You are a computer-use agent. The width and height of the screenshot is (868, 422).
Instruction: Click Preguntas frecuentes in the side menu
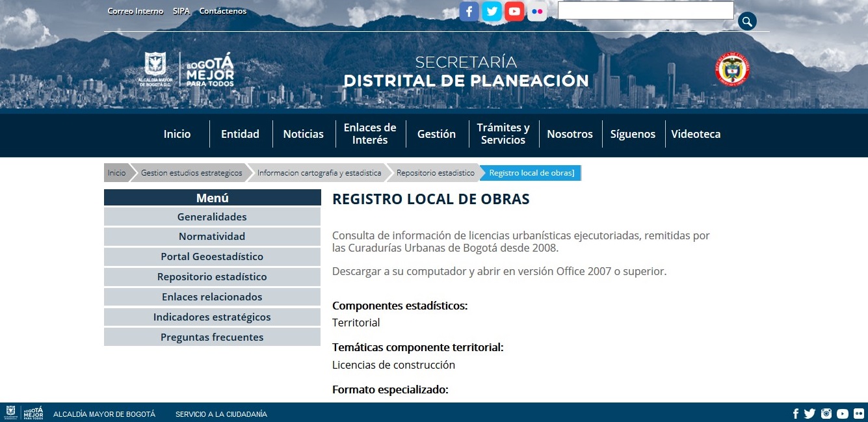click(x=212, y=337)
